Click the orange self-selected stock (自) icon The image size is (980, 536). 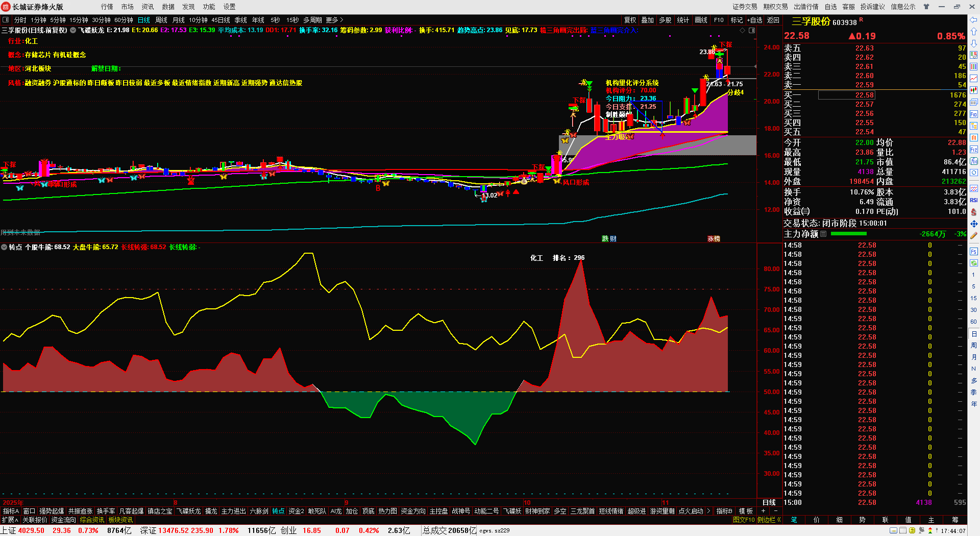click(x=974, y=138)
